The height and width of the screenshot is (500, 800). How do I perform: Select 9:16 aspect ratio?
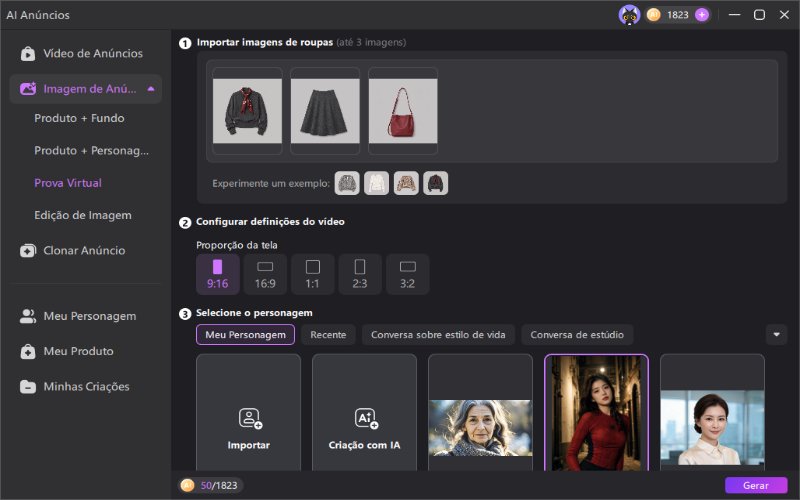(x=217, y=274)
